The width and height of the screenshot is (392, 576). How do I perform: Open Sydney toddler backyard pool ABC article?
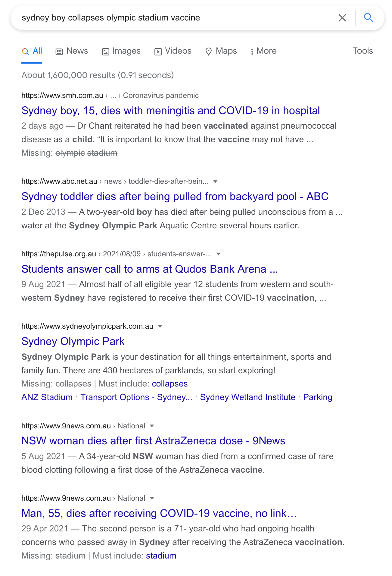click(175, 196)
